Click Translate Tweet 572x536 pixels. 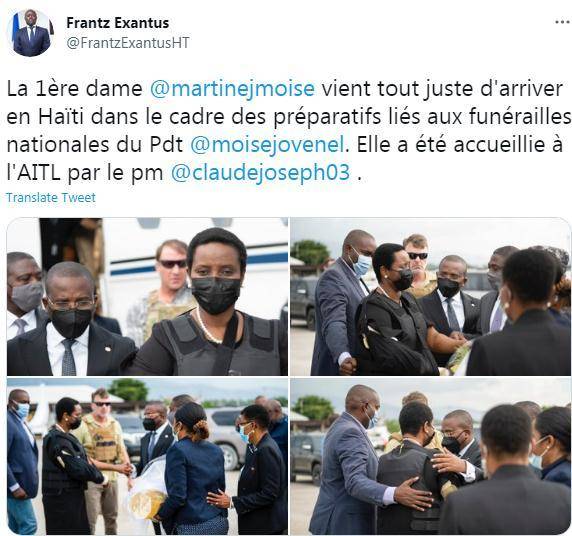pos(51,197)
